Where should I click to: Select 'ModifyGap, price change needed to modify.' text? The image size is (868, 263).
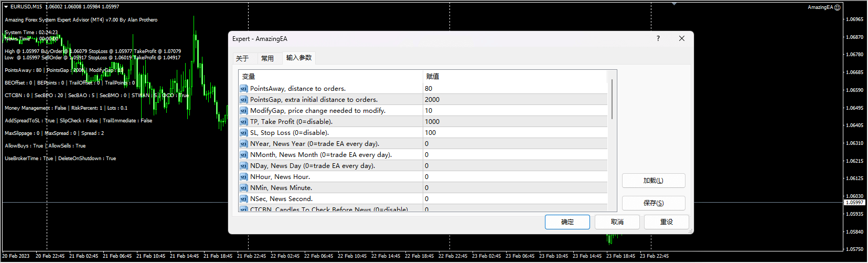coord(318,111)
